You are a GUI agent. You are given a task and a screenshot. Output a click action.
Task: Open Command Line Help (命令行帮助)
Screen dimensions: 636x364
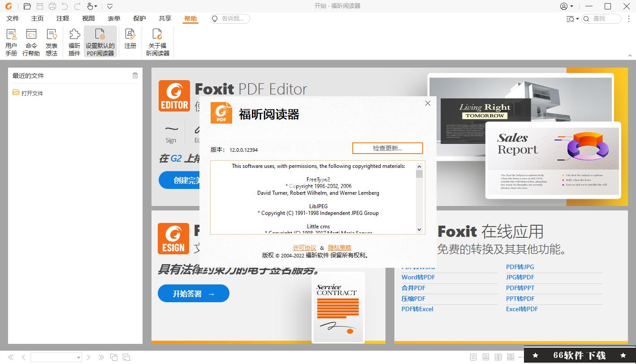tap(31, 42)
